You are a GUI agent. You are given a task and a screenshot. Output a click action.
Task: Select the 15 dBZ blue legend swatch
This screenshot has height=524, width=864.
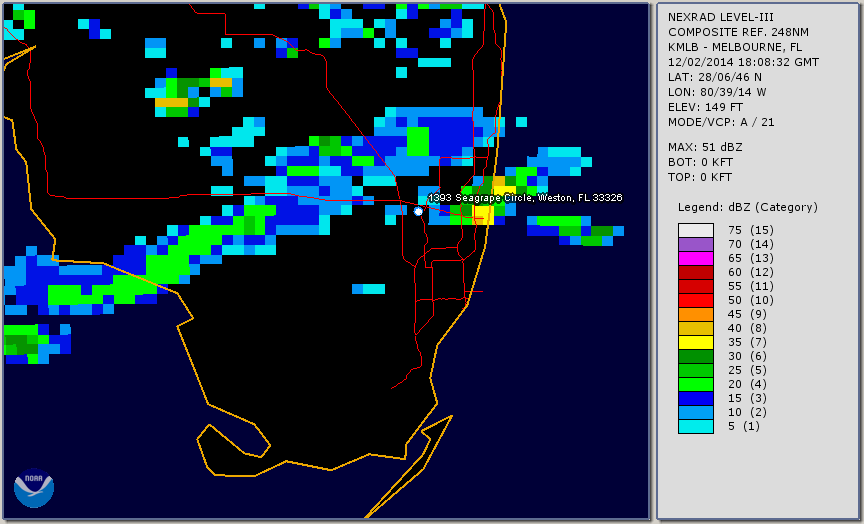696,398
